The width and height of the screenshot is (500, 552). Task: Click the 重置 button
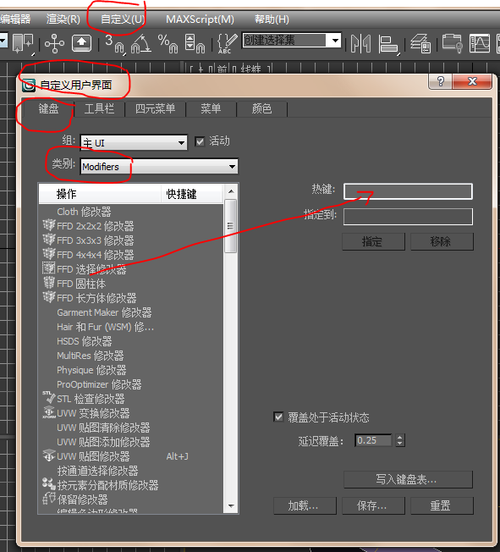click(x=442, y=506)
